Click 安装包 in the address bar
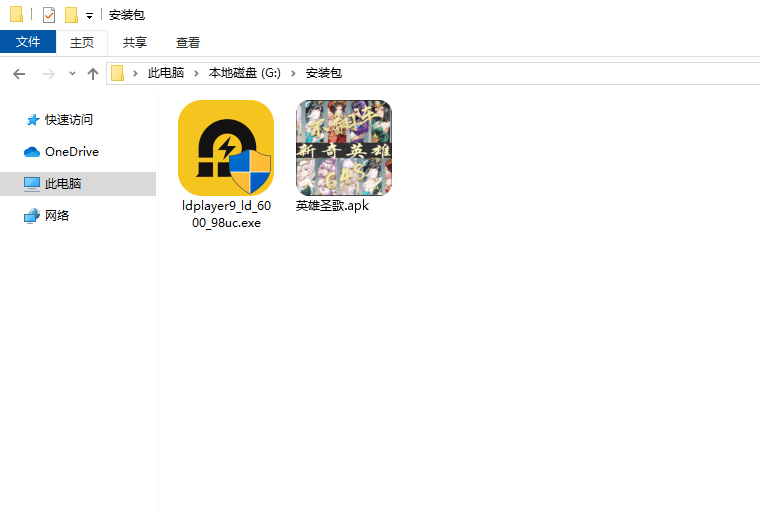Viewport: 760px width, 512px height. point(324,73)
